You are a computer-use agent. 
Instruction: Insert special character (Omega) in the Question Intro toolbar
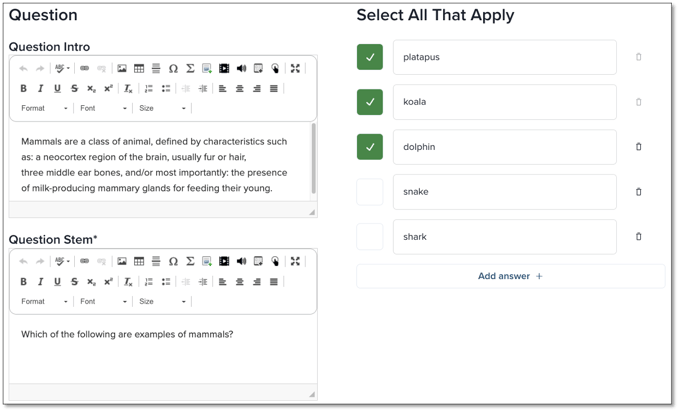pos(173,68)
